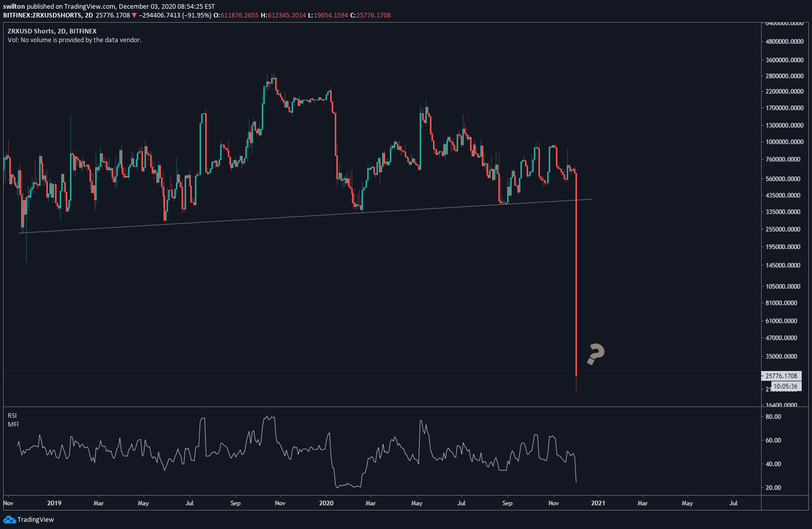The width and height of the screenshot is (812, 529).
Task: Click the 2020 label on time axis
Action: click(x=327, y=503)
